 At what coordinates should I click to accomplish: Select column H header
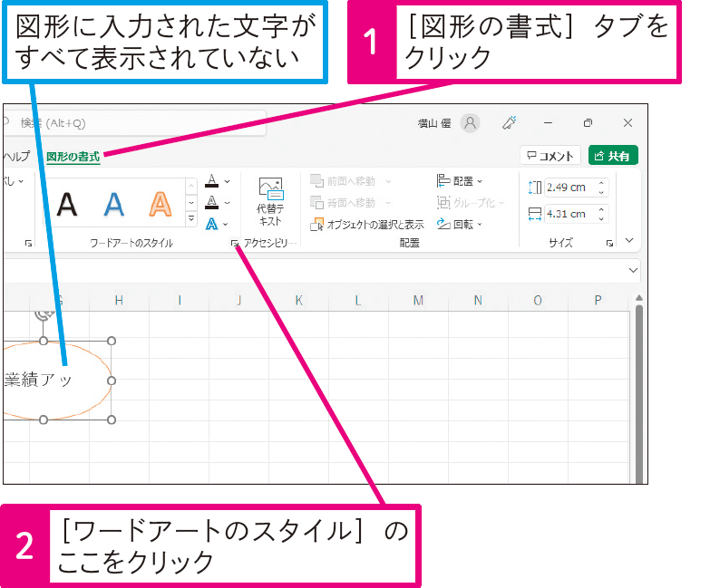pyautogui.click(x=119, y=300)
